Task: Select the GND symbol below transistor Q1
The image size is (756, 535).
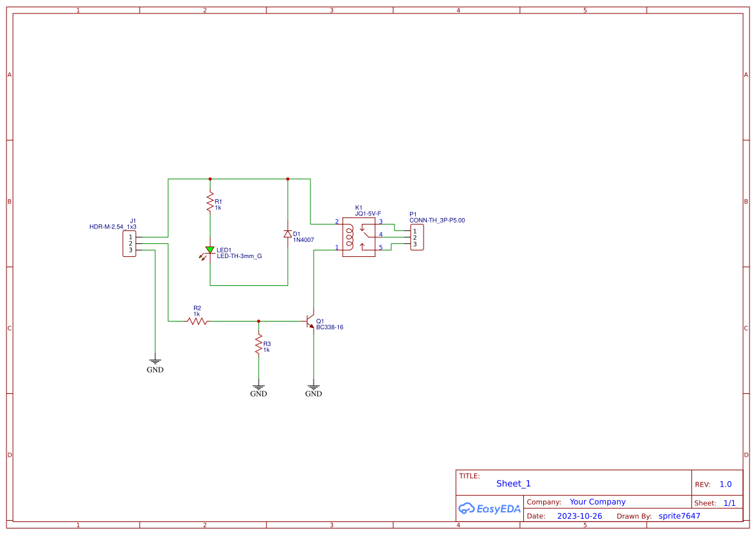Action: tap(313, 388)
